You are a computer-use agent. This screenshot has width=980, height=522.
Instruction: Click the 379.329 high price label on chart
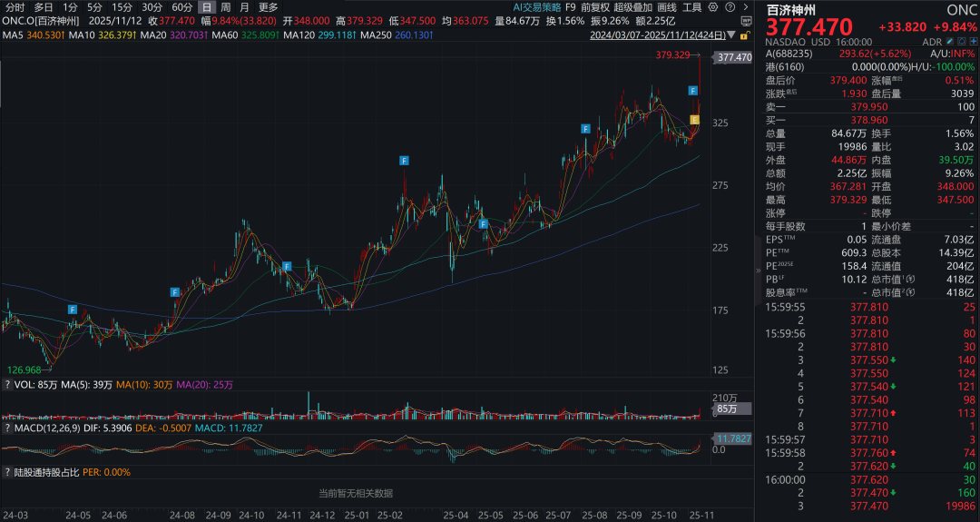tap(672, 55)
